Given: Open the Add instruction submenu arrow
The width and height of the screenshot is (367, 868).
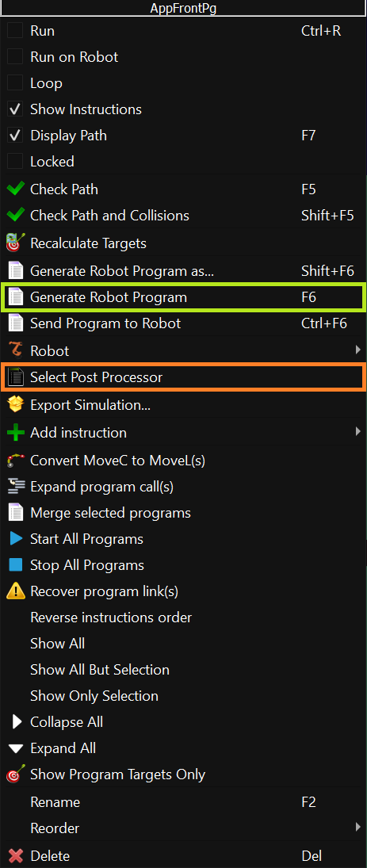Looking at the screenshot, I should click(x=357, y=431).
